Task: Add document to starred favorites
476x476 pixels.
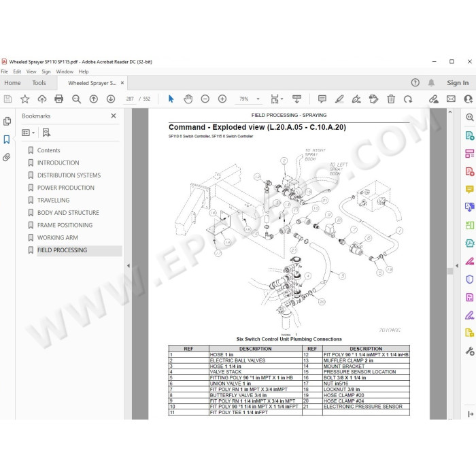Action: click(x=25, y=99)
